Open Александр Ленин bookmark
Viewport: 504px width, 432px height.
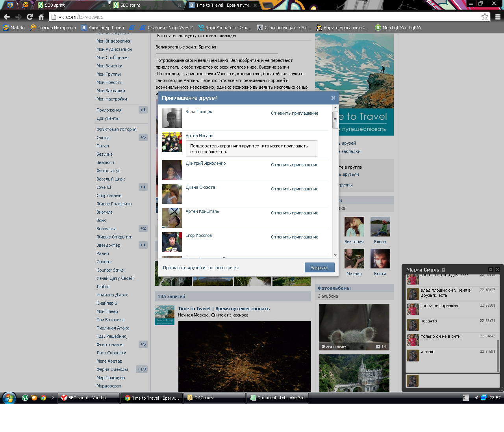[102, 28]
